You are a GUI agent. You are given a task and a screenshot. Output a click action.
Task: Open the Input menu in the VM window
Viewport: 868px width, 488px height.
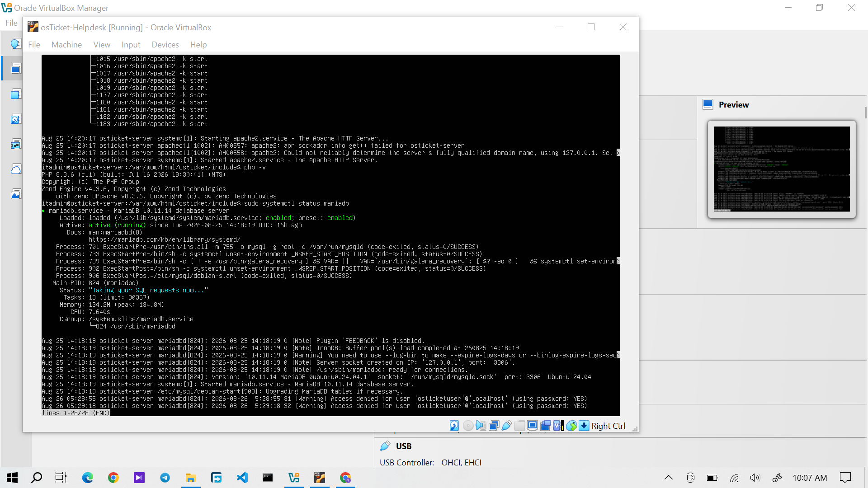(131, 45)
